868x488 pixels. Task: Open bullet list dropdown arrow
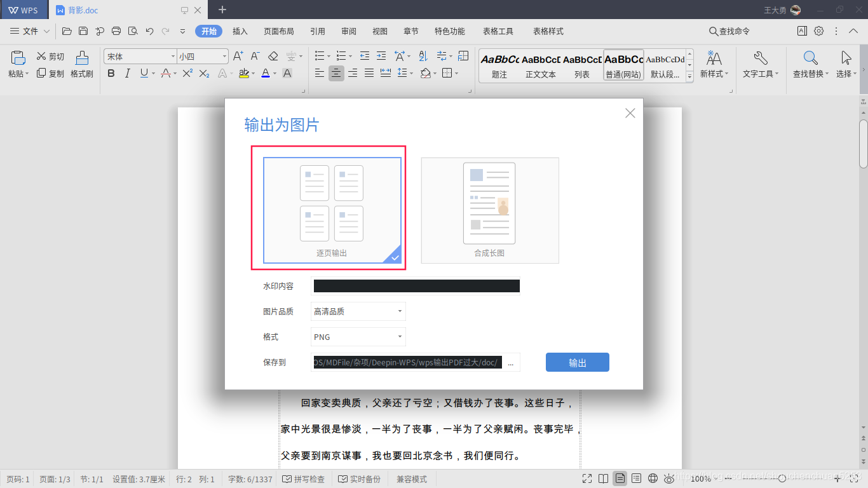328,56
